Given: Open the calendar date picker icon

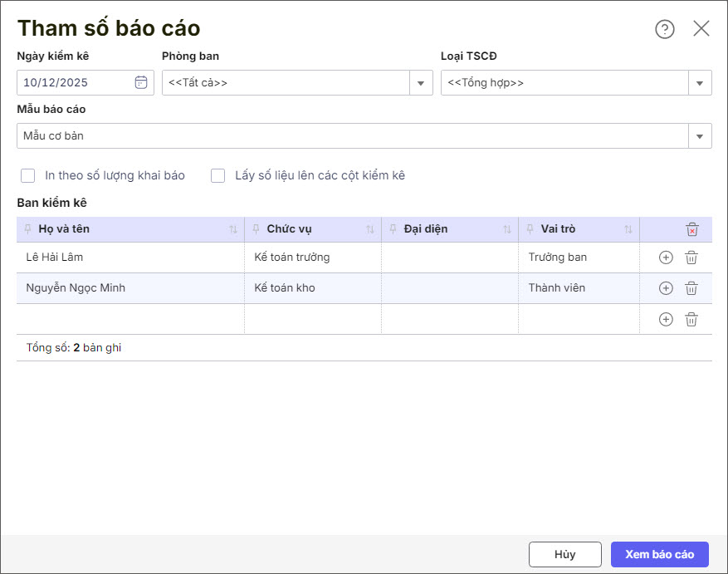Looking at the screenshot, I should click(141, 82).
